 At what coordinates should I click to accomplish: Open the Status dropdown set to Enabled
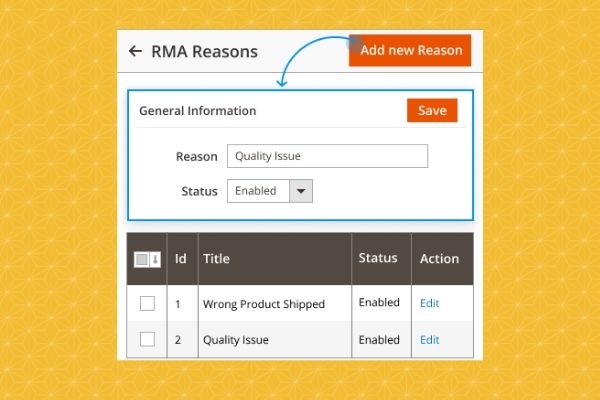pyautogui.click(x=270, y=191)
